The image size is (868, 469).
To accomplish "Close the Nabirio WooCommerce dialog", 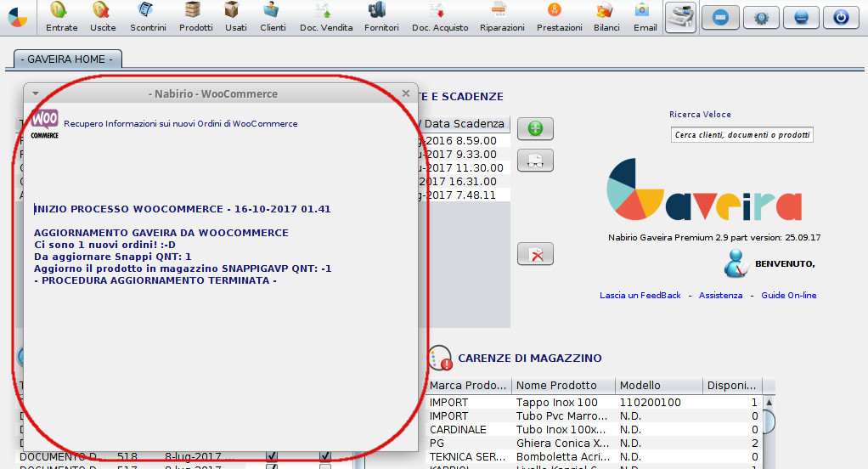I will pos(406,93).
